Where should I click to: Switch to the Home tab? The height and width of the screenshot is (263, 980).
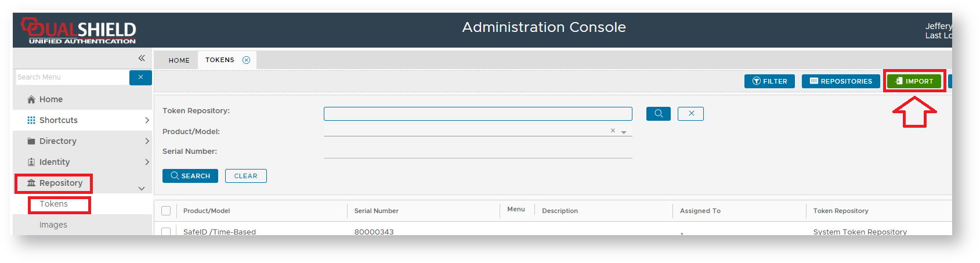click(x=179, y=60)
